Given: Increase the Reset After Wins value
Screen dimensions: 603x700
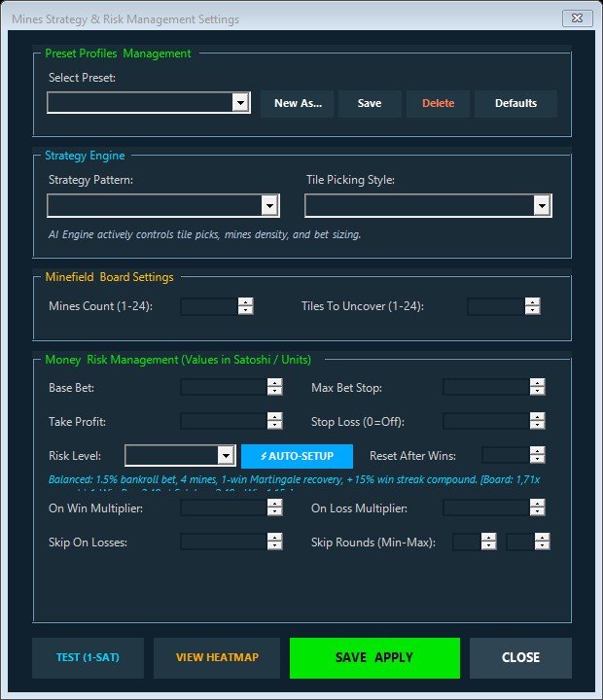Looking at the screenshot, I should [537, 451].
